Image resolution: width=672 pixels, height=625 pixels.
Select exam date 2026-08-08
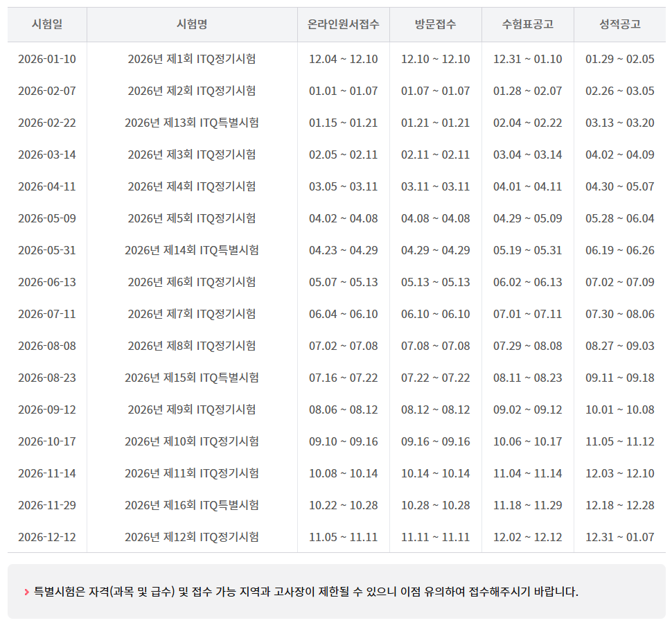tap(47, 346)
